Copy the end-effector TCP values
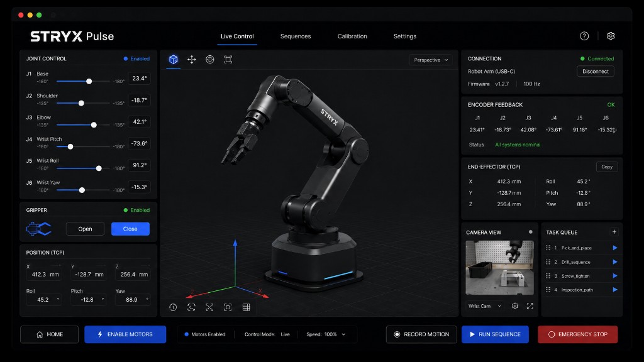Image resolution: width=644 pixels, height=362 pixels. (x=607, y=167)
